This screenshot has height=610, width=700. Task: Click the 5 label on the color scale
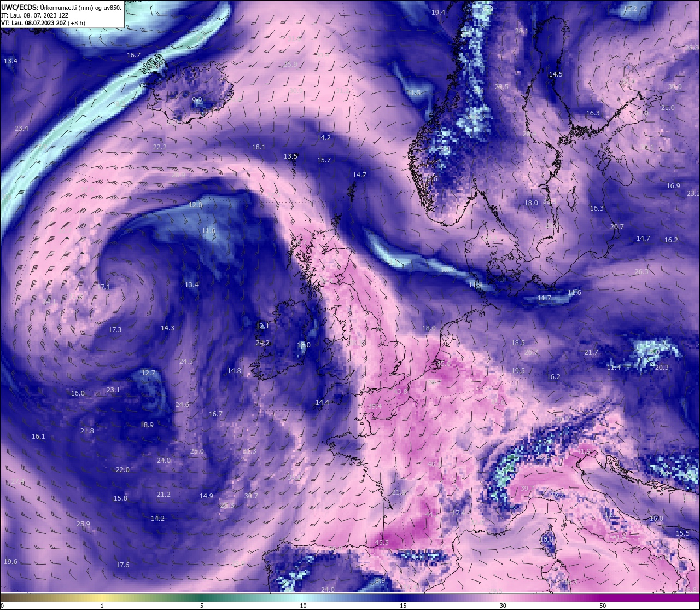(x=202, y=606)
